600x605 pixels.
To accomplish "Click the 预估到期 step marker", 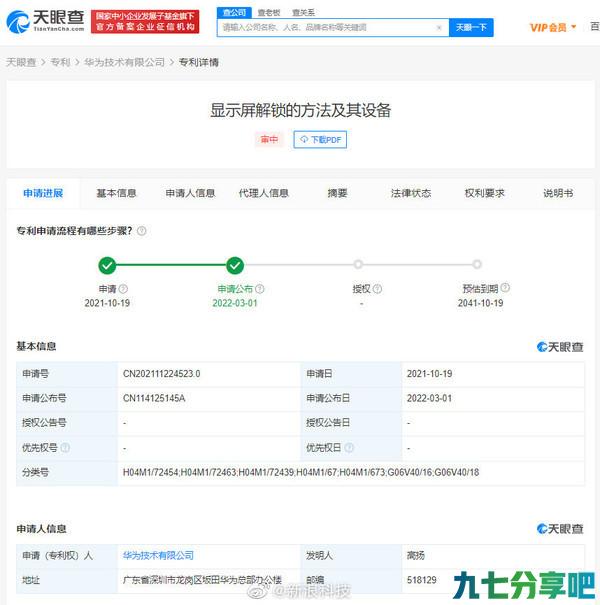I will tap(477, 264).
